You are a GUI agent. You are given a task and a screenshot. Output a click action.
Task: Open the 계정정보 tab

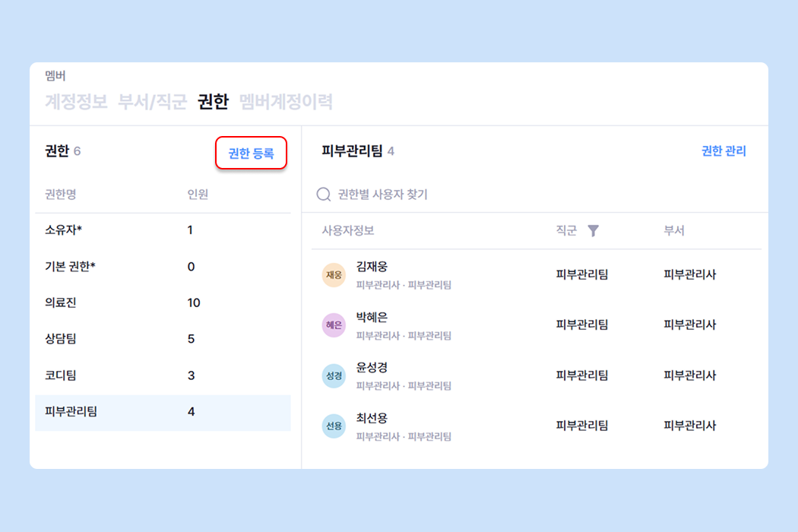(x=76, y=102)
